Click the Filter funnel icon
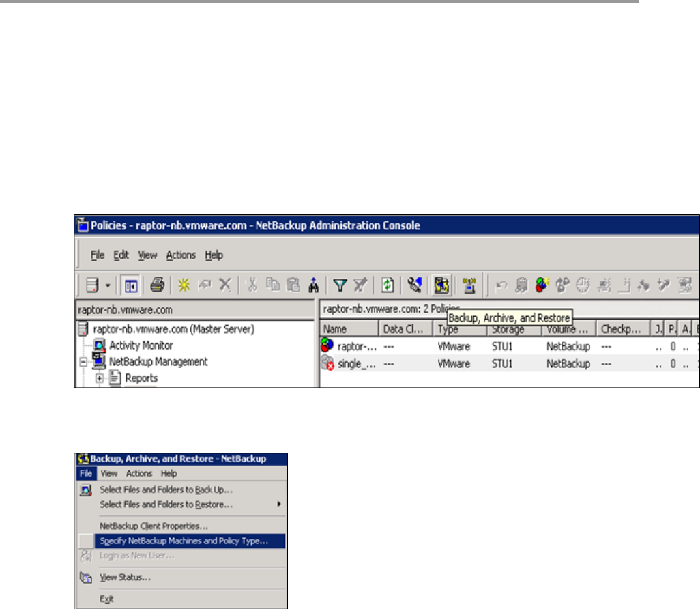 pos(340,285)
